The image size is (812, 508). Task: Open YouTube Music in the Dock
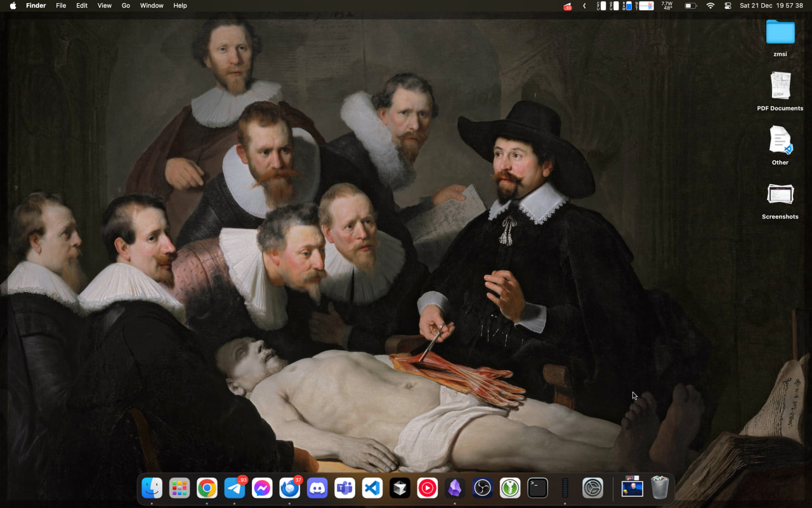click(428, 488)
